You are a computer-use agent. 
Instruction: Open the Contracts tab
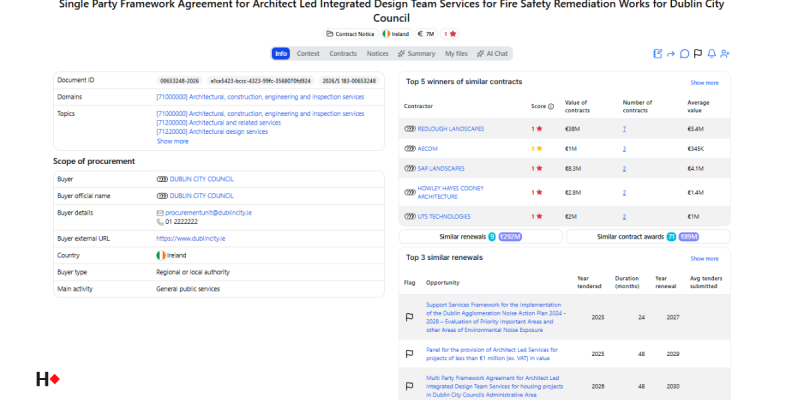tap(343, 54)
